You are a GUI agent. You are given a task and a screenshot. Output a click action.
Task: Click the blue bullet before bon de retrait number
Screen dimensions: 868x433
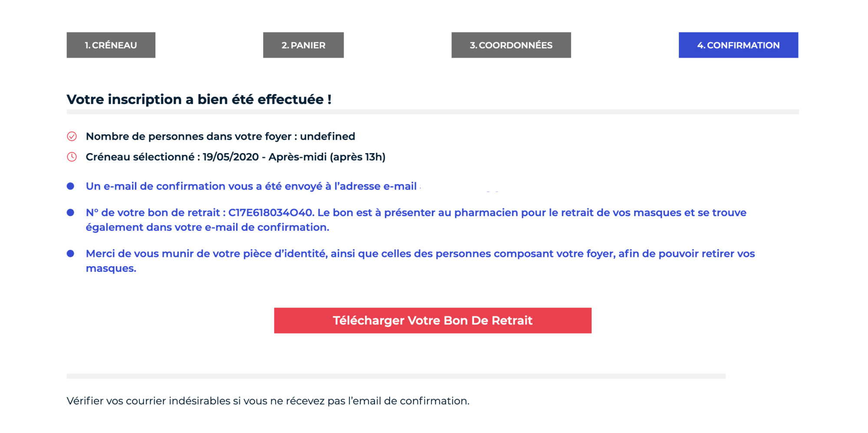[x=70, y=213]
